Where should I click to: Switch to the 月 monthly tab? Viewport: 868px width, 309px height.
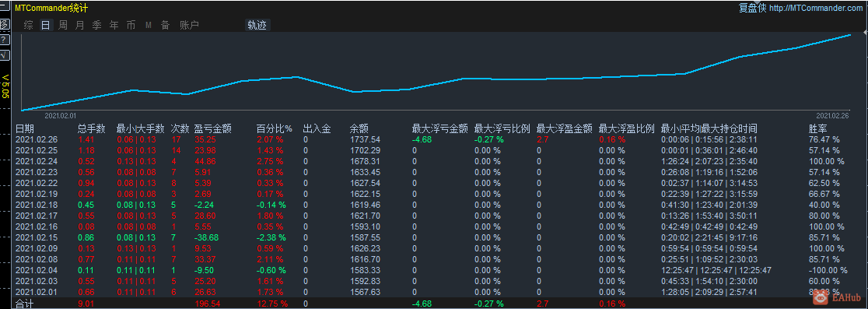point(79,25)
